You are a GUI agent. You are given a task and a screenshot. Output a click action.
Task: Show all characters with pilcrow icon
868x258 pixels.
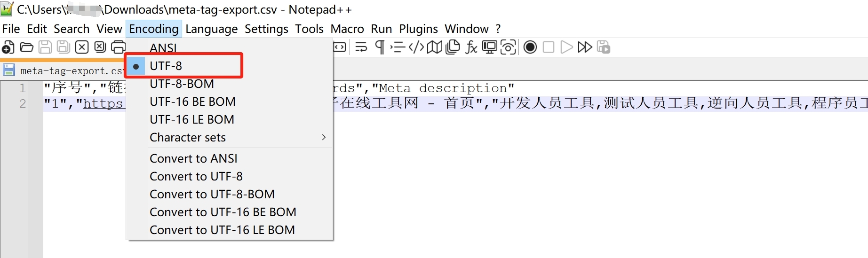[x=380, y=47]
